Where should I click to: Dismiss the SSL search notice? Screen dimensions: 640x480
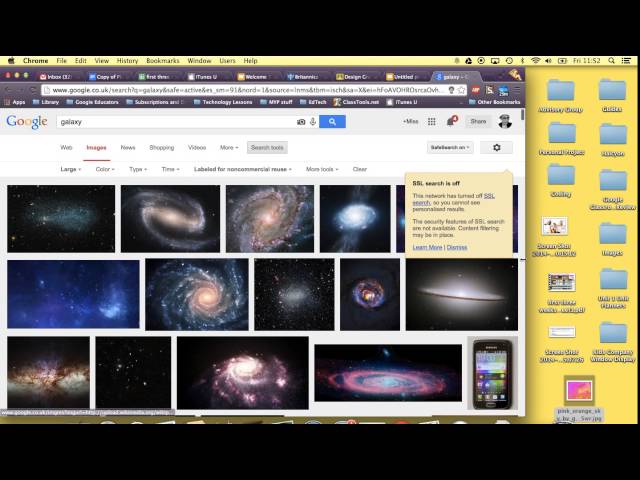click(457, 247)
